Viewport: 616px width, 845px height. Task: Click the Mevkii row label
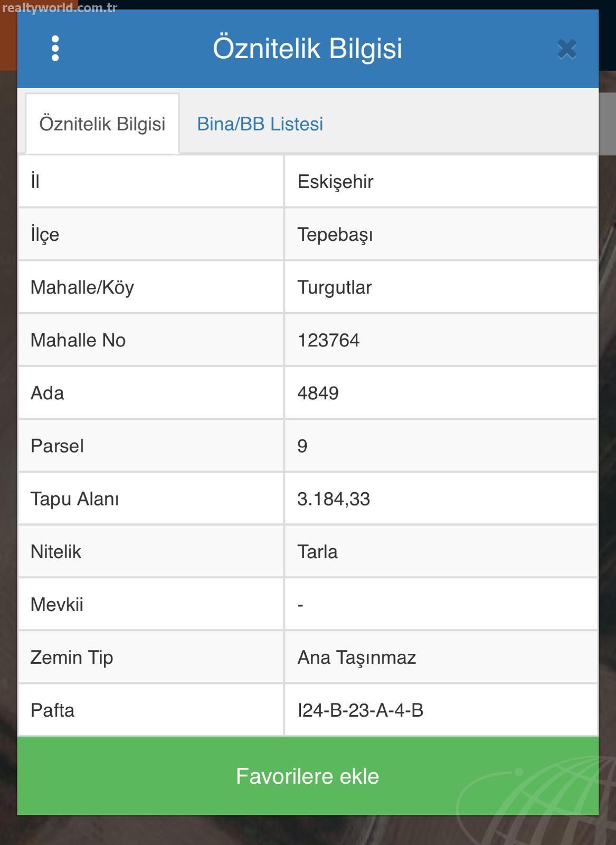[57, 604]
